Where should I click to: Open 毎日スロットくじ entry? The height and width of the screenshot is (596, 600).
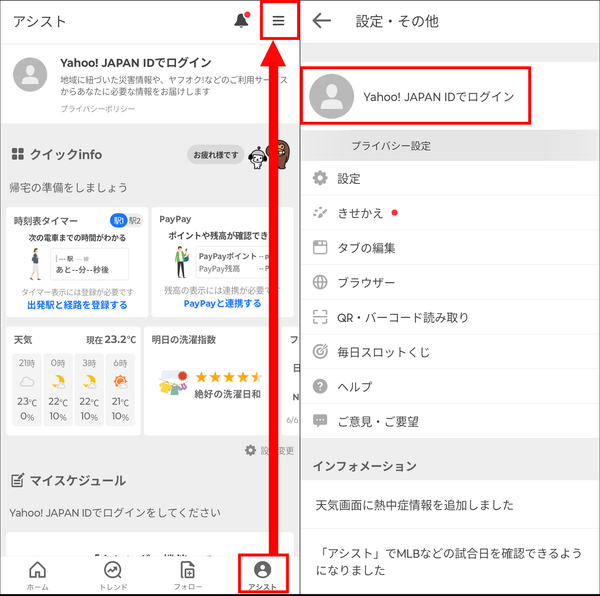pos(450,352)
